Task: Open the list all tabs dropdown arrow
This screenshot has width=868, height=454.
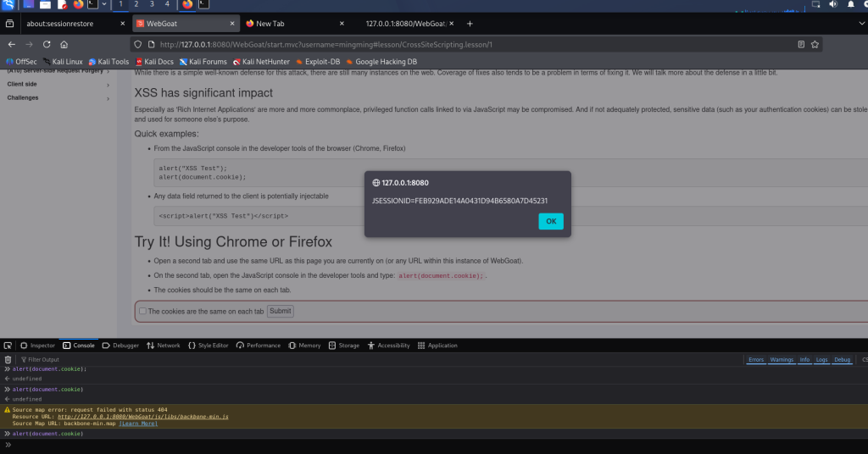Action: click(x=861, y=24)
